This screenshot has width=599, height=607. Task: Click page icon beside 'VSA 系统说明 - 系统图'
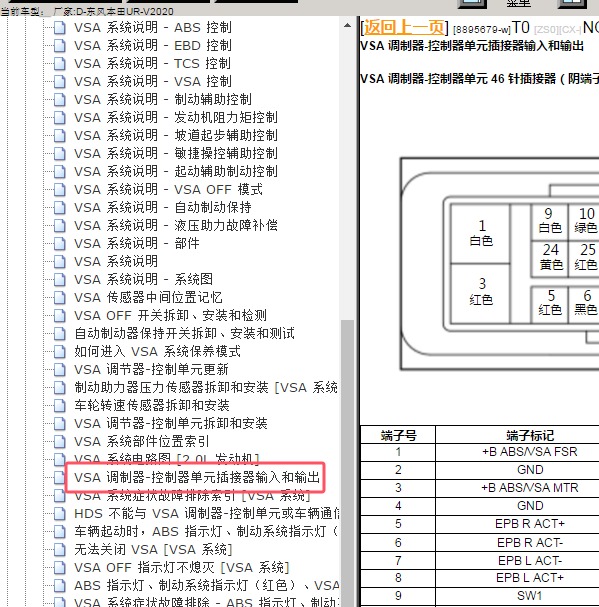click(x=60, y=280)
